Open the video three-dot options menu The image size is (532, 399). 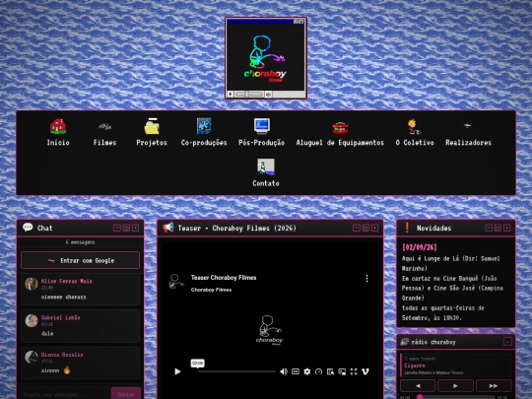click(366, 279)
